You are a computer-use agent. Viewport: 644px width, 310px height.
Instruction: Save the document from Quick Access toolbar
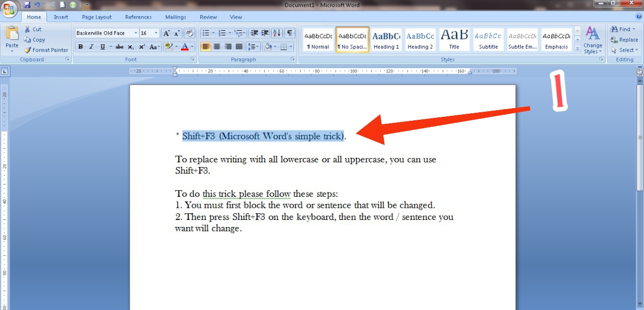27,5
